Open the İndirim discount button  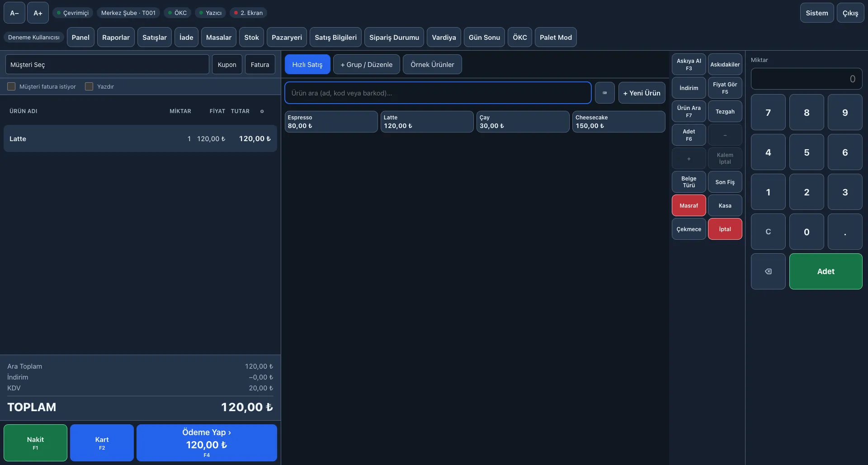(x=689, y=88)
